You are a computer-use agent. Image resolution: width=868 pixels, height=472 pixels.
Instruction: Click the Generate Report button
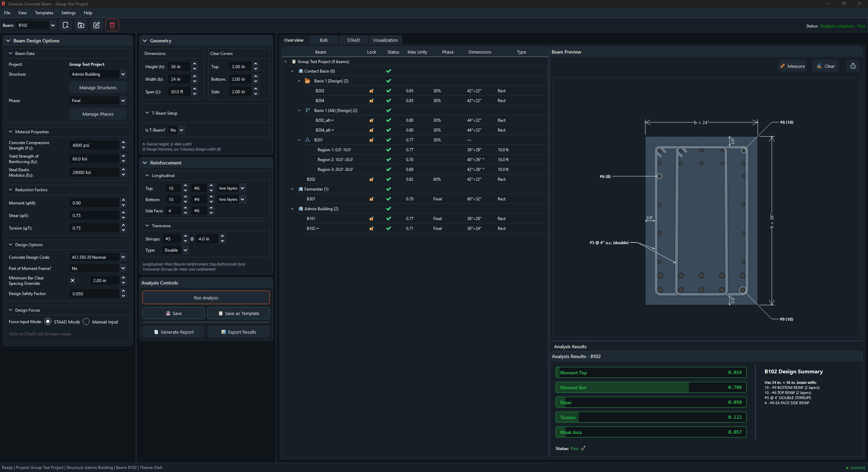coord(174,332)
